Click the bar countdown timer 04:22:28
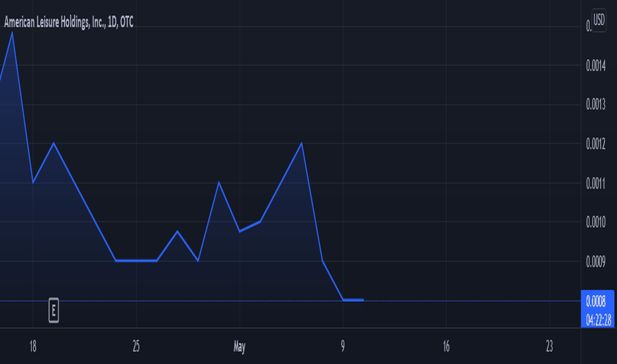This screenshot has height=364, width=617. click(598, 320)
